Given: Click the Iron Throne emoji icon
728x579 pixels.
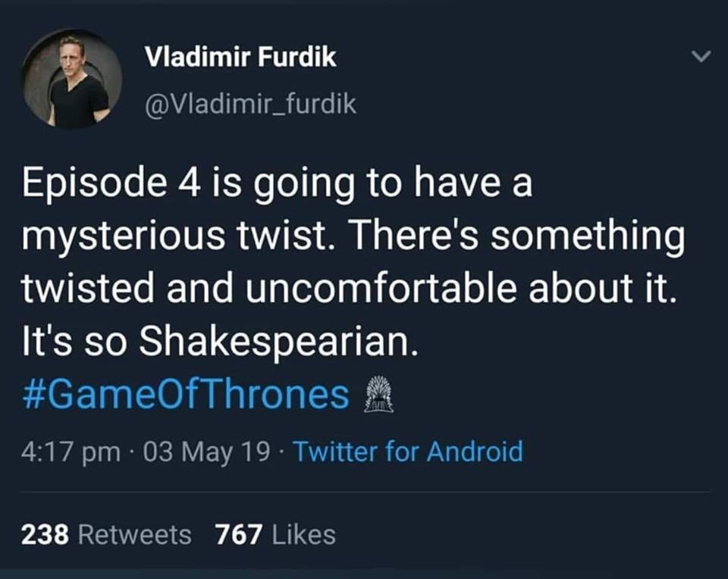Looking at the screenshot, I should click(379, 396).
